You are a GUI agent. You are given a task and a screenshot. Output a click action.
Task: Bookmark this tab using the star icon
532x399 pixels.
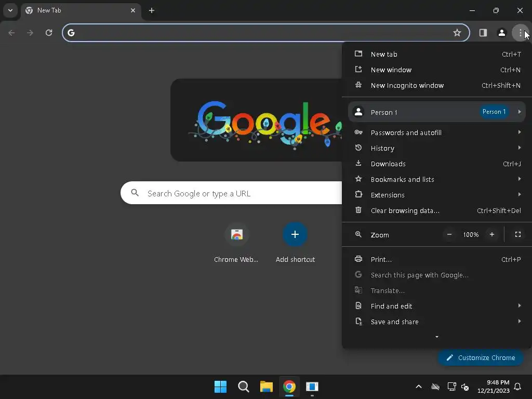457,33
